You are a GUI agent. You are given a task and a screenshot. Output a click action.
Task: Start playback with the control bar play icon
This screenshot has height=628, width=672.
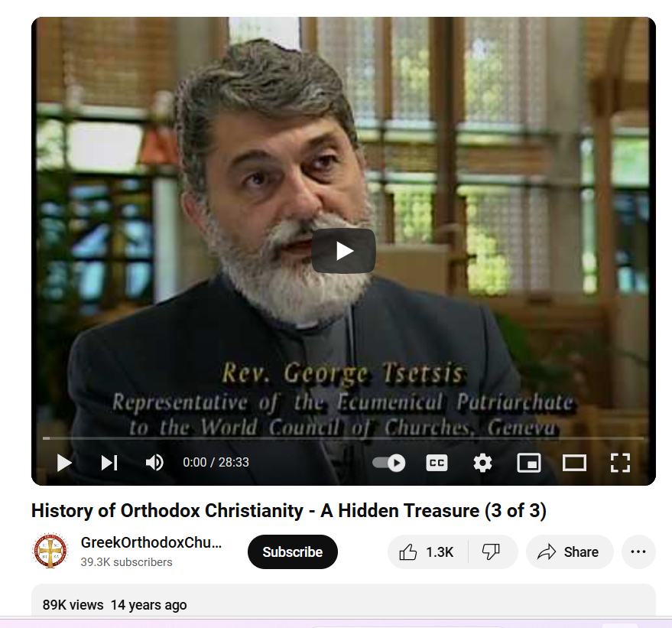click(64, 463)
